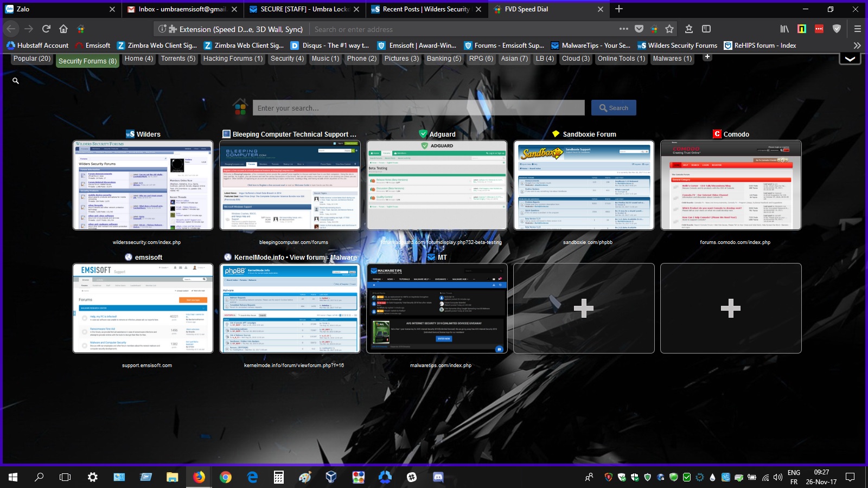868x488 pixels.
Task: Show the sidebars toolbar icon
Action: pyautogui.click(x=706, y=29)
